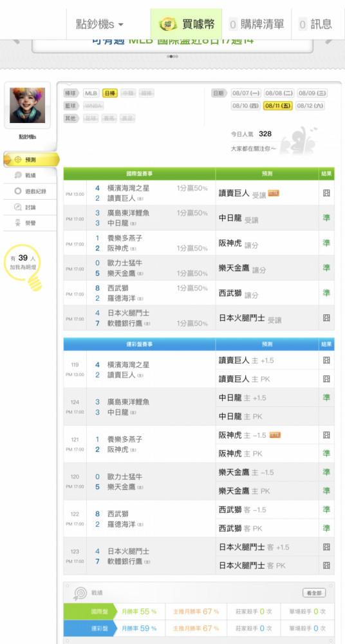Click the 預測 target icon
Viewport: 345px width, 644px height.
coord(17,160)
